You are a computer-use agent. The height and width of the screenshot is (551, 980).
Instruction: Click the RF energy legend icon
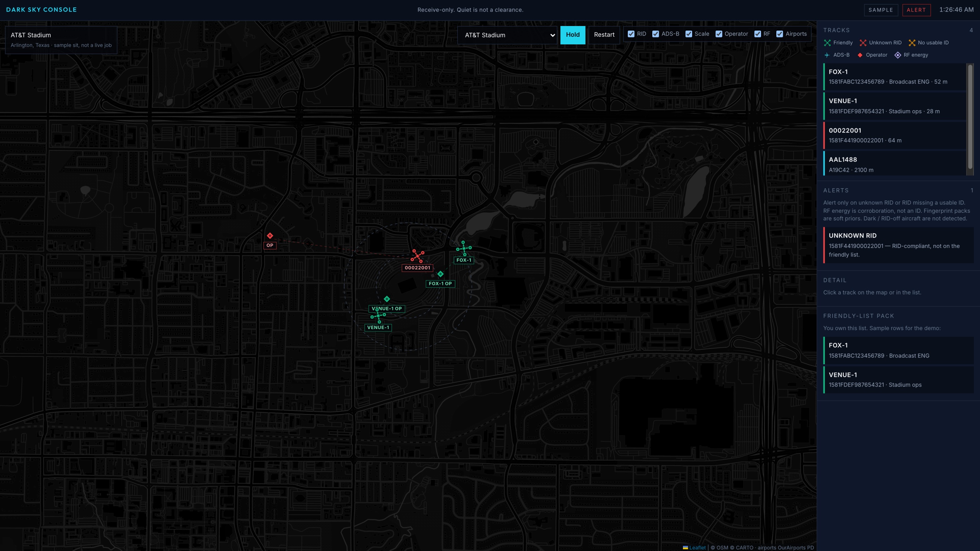click(898, 55)
